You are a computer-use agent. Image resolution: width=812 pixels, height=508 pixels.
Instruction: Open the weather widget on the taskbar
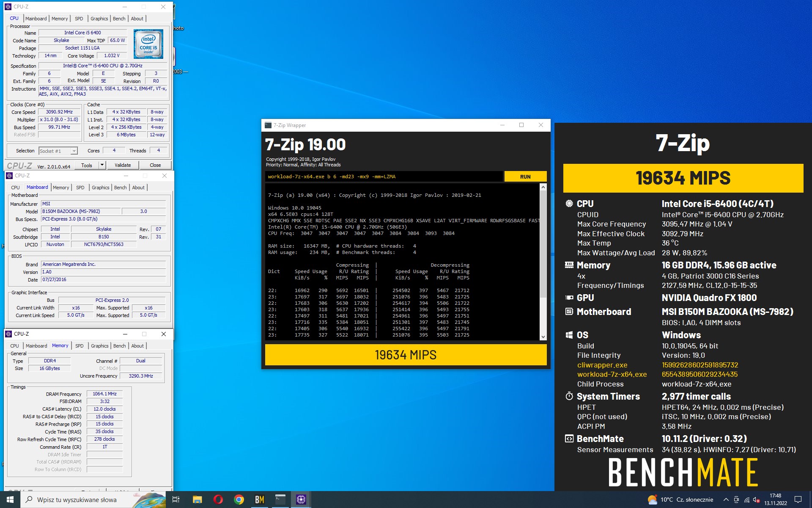[x=680, y=500]
